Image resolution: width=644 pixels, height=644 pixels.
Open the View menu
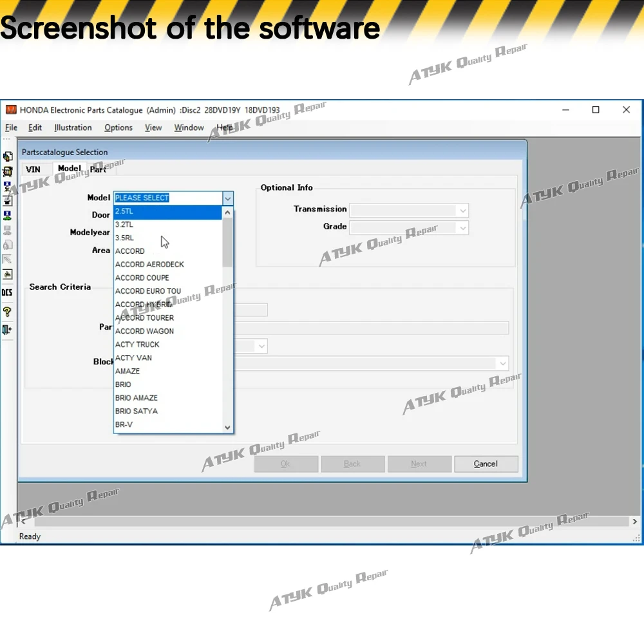pyautogui.click(x=153, y=128)
